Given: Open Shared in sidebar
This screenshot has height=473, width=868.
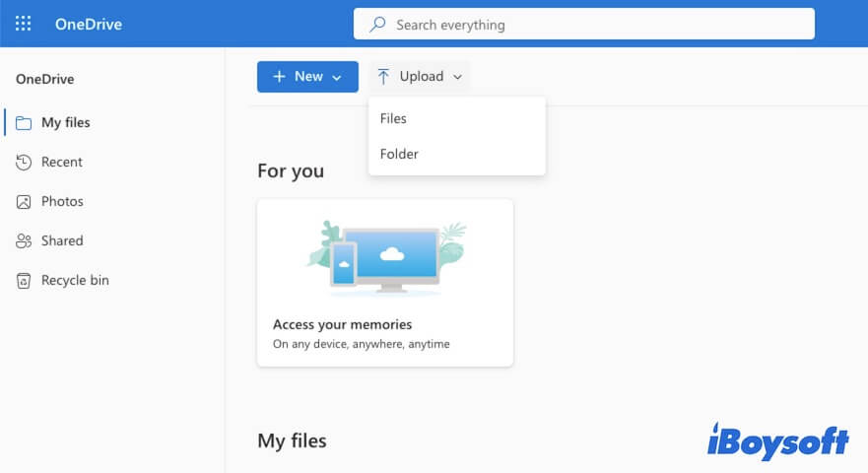Looking at the screenshot, I should (x=62, y=240).
